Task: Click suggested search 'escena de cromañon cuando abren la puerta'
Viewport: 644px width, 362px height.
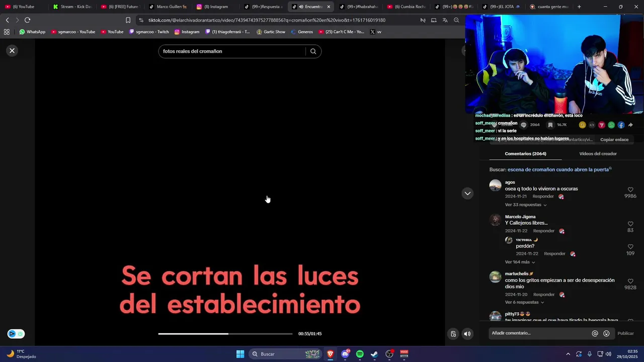Action: point(558,170)
